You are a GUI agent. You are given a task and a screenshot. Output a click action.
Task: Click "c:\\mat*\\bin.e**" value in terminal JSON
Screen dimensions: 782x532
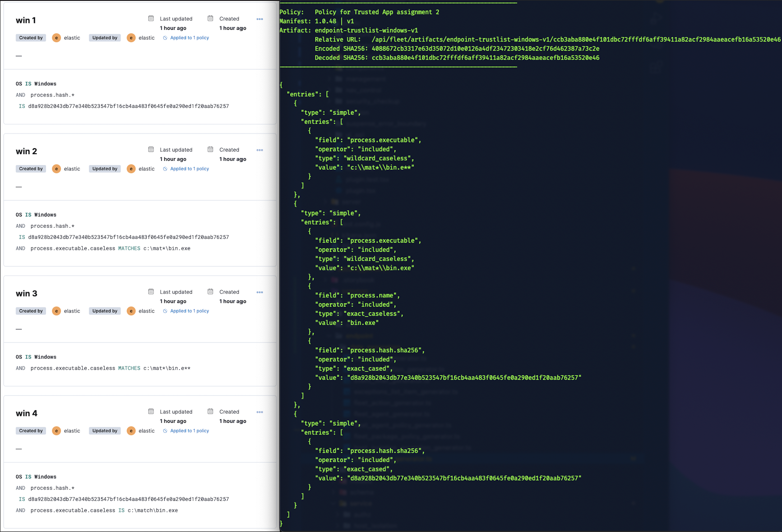pos(381,167)
